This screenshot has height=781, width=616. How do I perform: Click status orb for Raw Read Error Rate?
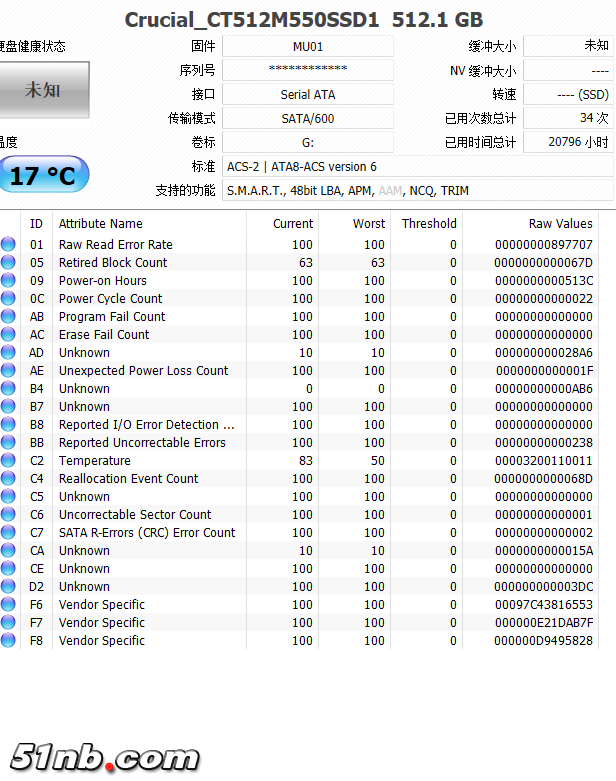pyautogui.click(x=9, y=245)
